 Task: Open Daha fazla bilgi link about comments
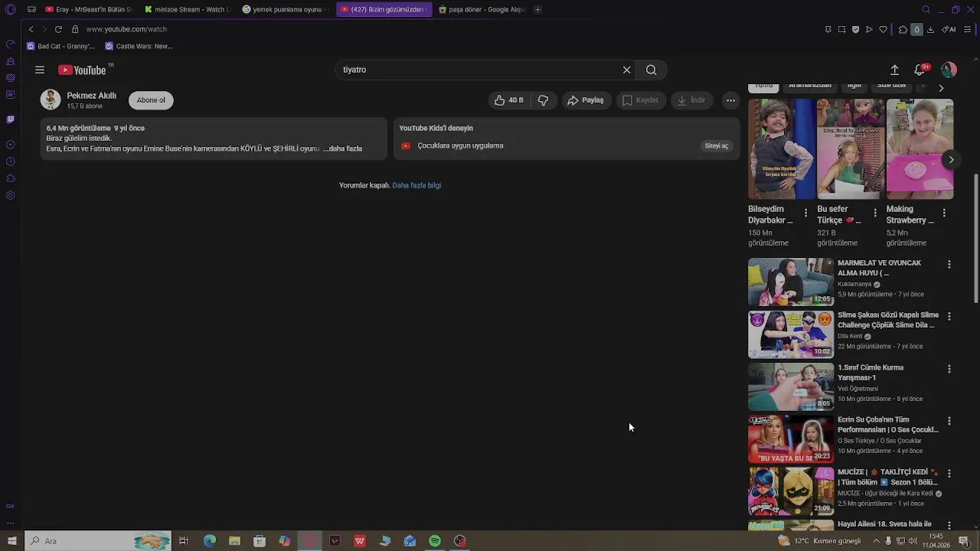[416, 185]
